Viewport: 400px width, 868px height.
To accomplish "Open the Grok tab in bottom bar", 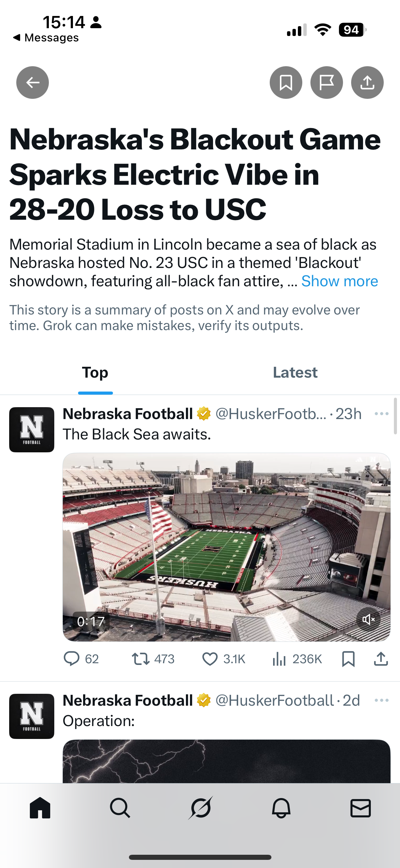I will tap(201, 808).
